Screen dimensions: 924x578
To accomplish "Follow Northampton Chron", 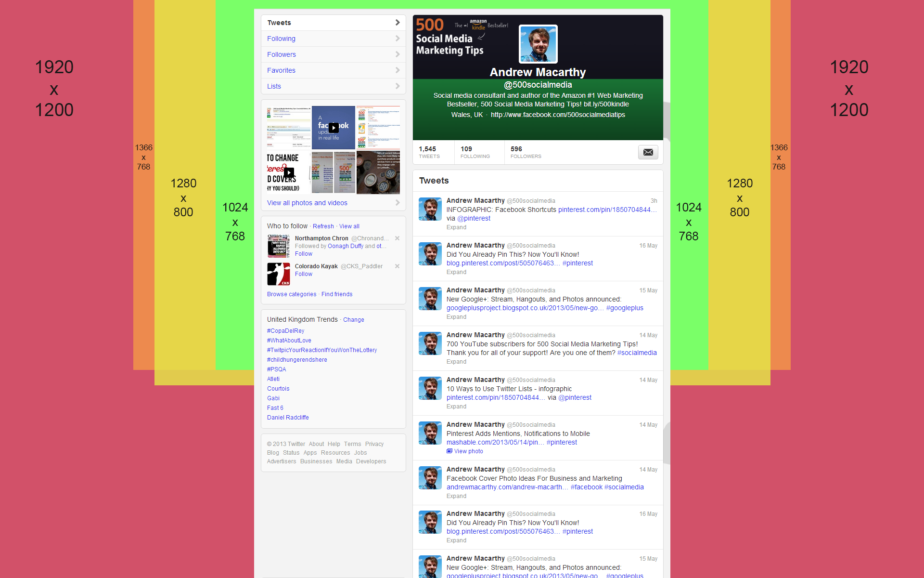I will [304, 254].
